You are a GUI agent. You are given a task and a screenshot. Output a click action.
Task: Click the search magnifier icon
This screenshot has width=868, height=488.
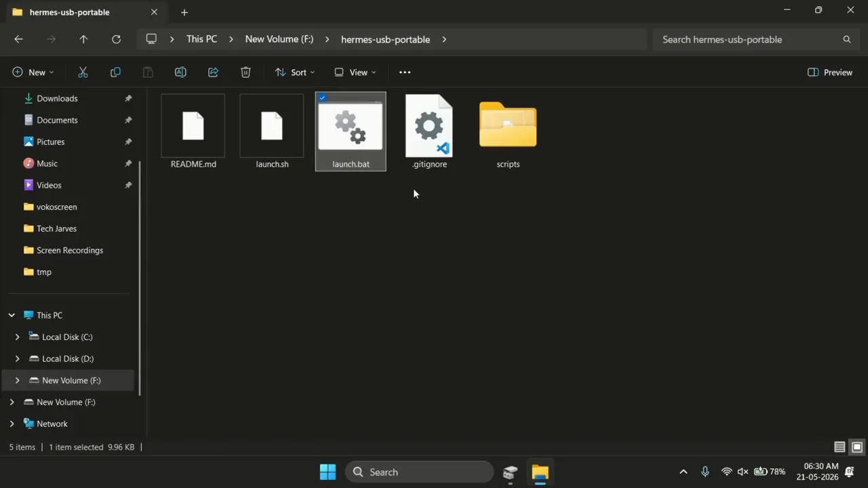[x=847, y=39]
